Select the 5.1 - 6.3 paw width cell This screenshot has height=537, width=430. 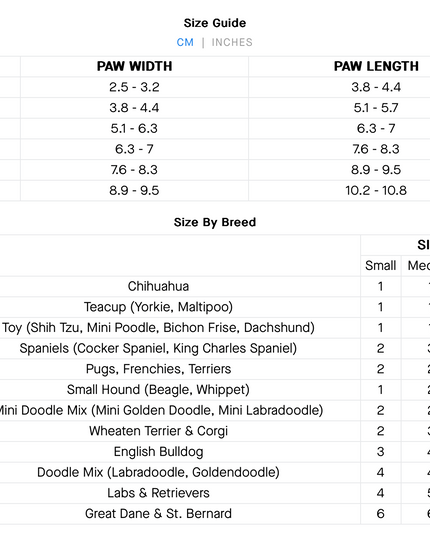pos(134,128)
